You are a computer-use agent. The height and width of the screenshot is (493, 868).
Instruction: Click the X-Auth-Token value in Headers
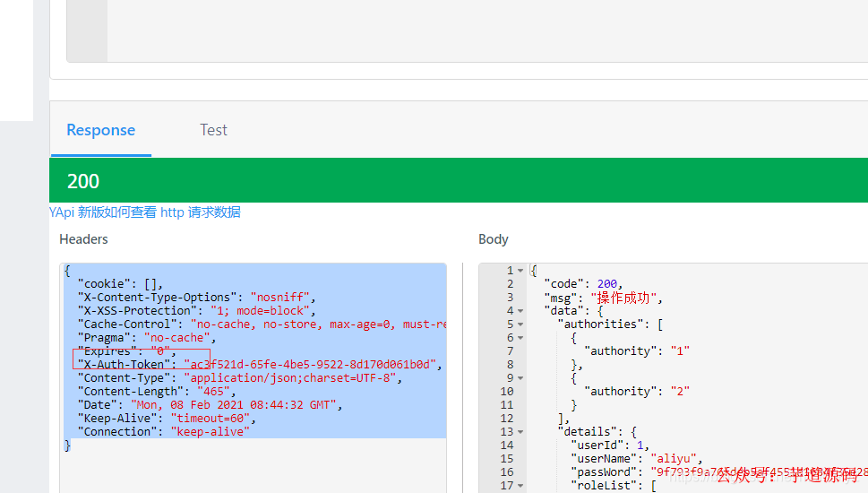coord(310,365)
